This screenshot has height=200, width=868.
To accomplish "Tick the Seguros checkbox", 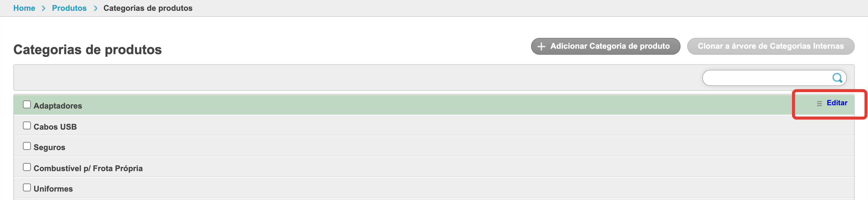I will coord(27,146).
